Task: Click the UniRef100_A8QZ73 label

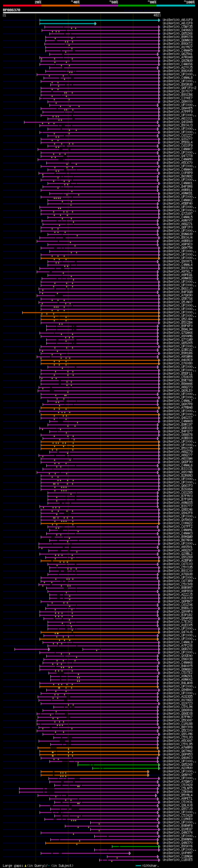Action: point(177,387)
